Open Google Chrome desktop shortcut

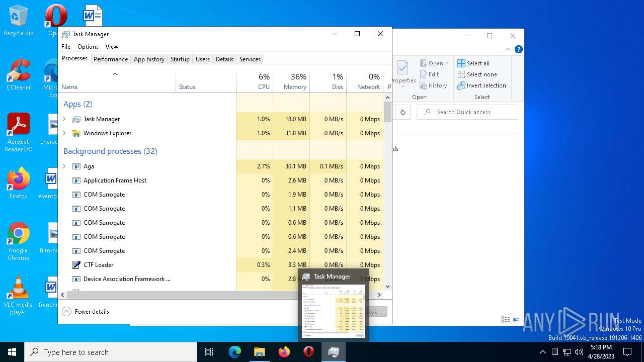[18, 241]
